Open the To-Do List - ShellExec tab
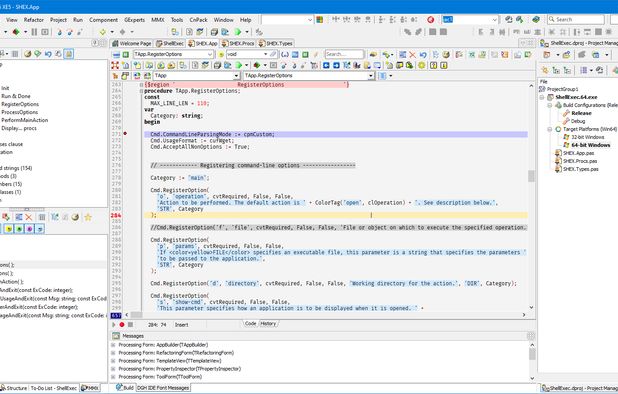Screen dimensions: 618x394 tap(53, 388)
